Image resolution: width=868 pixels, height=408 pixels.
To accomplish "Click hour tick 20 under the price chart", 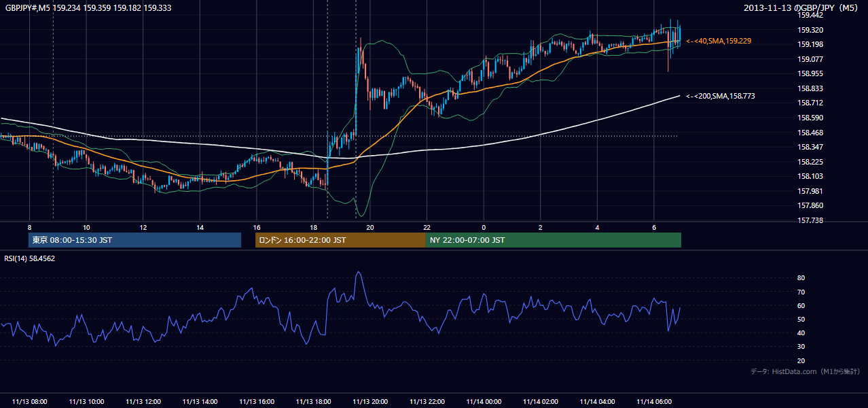I will (x=370, y=227).
